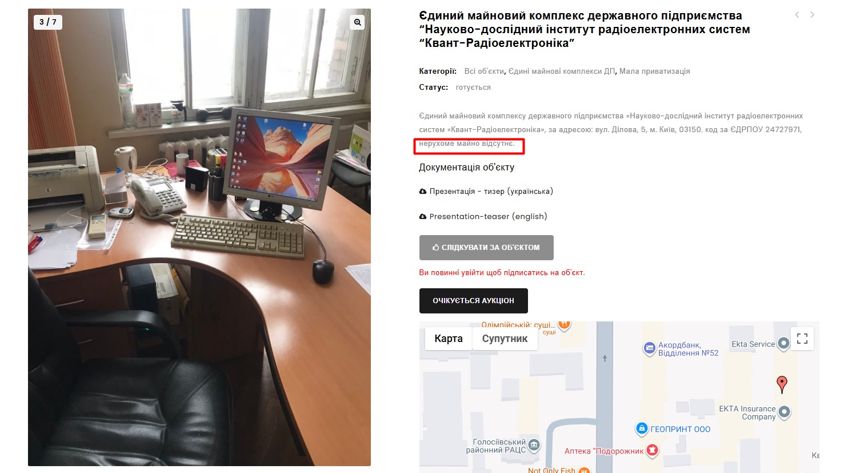
Task: Click the EKTA Insurance Company marker
Action: [x=785, y=412]
